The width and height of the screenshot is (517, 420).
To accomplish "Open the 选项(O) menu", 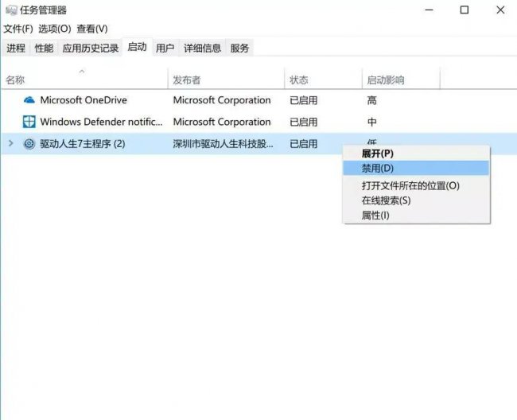I will [x=54, y=29].
